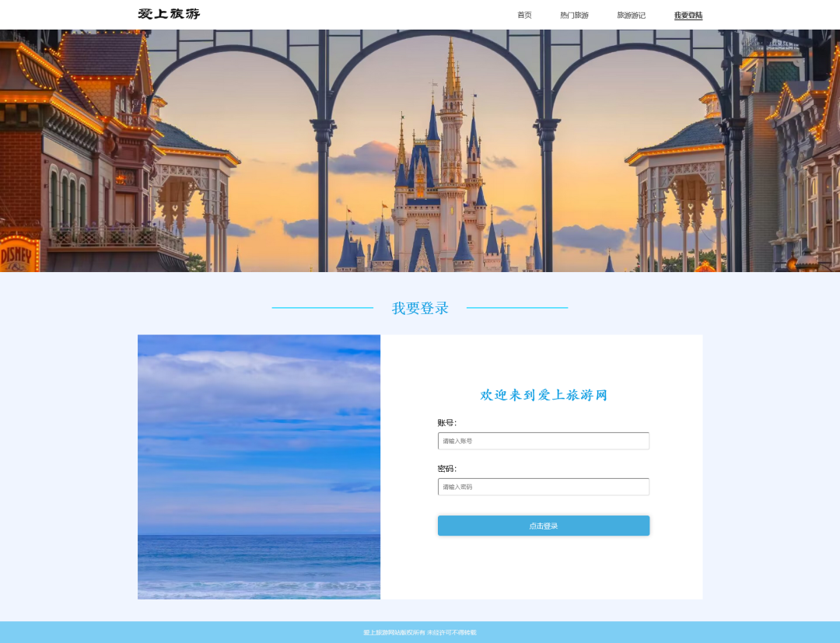Focus the 请输入账号 account input
The image size is (840, 643).
(x=543, y=441)
